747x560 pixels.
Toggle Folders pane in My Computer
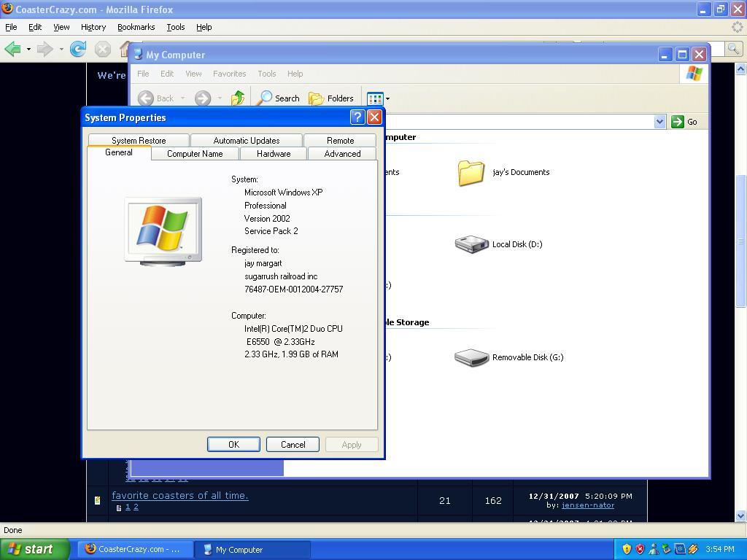pyautogui.click(x=331, y=98)
